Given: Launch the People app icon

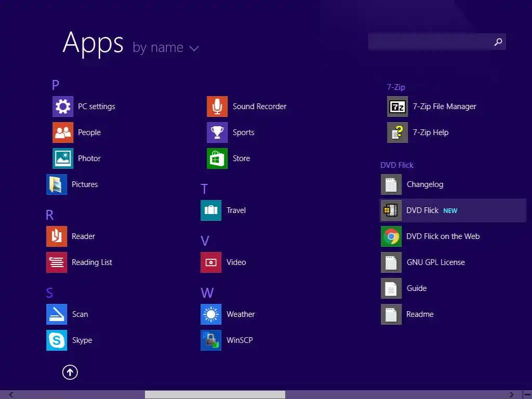Looking at the screenshot, I should (x=63, y=132).
